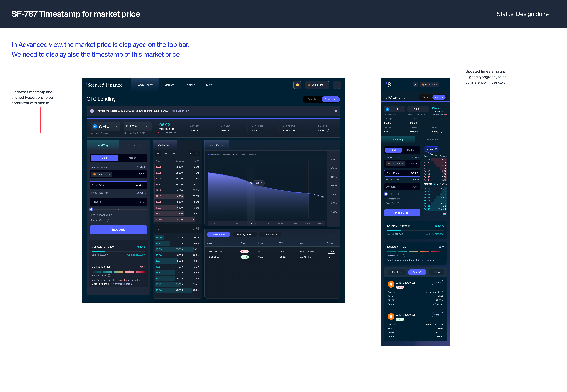Switch mobile view to Simple
The image size is (567, 392).
click(x=425, y=97)
